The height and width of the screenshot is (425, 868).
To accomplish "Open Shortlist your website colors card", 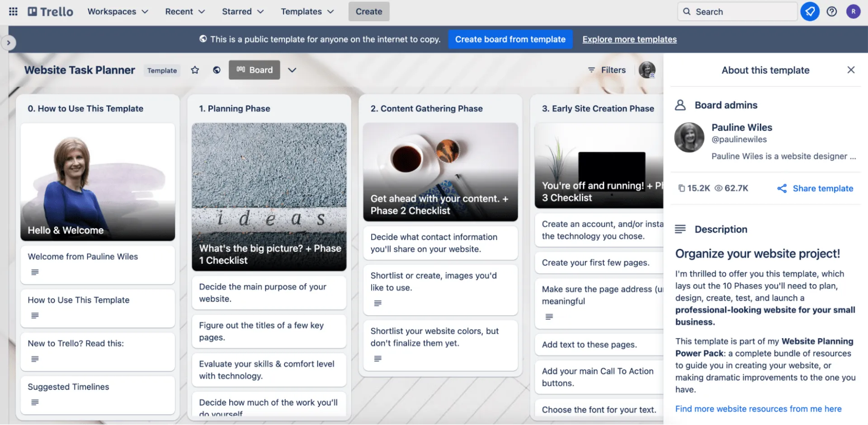I will pyautogui.click(x=440, y=345).
